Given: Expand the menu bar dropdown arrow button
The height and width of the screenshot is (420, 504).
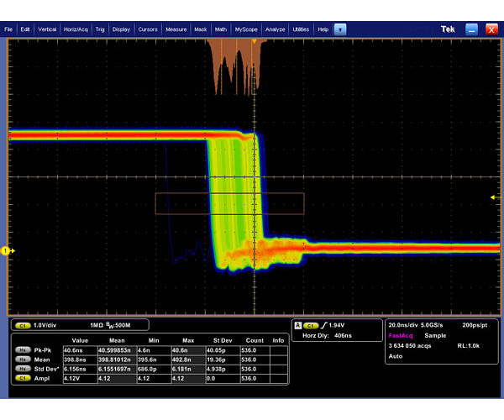Looking at the screenshot, I should (x=340, y=29).
